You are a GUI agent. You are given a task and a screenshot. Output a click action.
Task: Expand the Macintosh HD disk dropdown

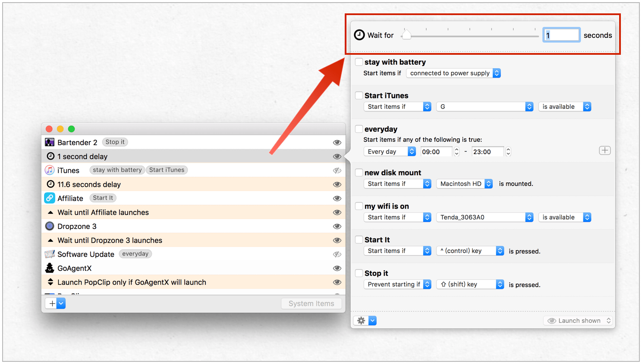(464, 184)
